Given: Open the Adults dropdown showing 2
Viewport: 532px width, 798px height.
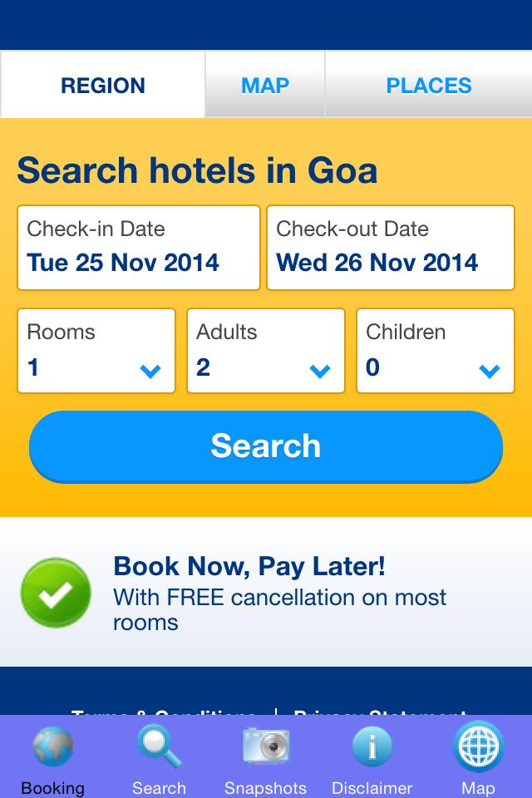Looking at the screenshot, I should pos(265,350).
